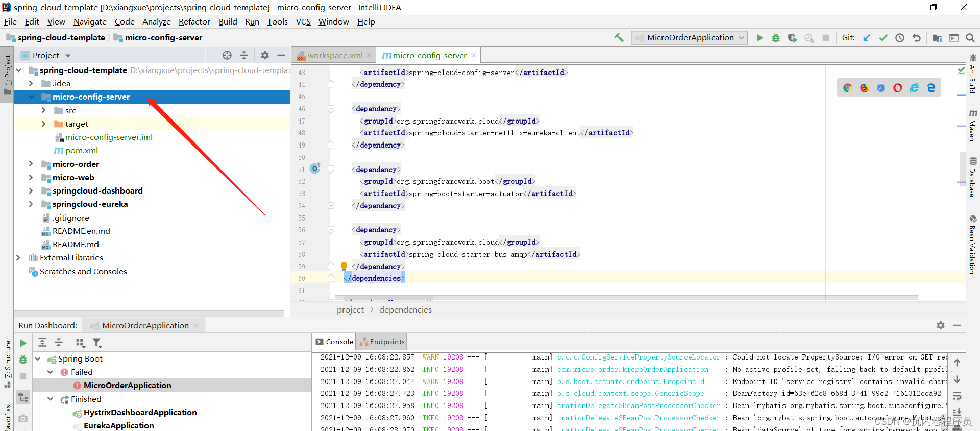980x431 pixels.
Task: Update project with Git blue arrow
Action: [867, 38]
